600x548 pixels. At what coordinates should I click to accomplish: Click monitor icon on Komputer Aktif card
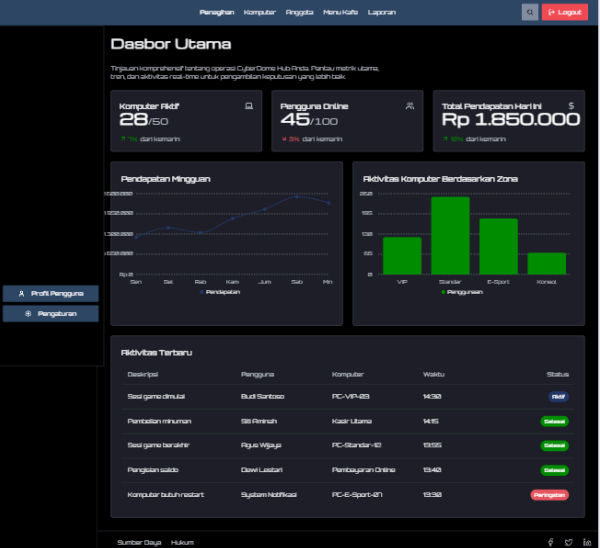point(248,105)
